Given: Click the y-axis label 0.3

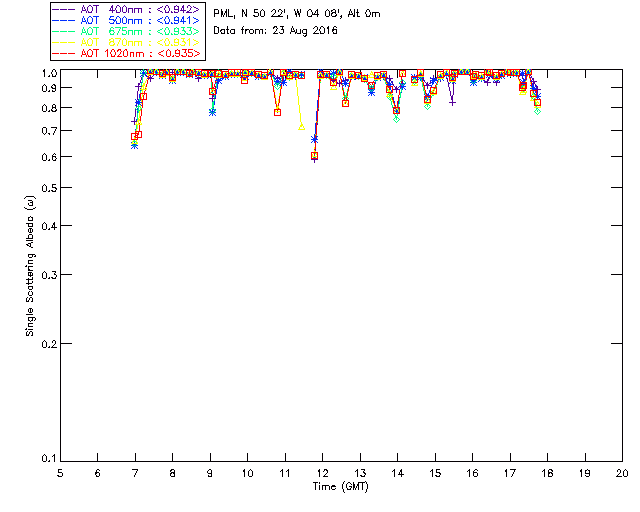Looking at the screenshot, I should (49, 275).
